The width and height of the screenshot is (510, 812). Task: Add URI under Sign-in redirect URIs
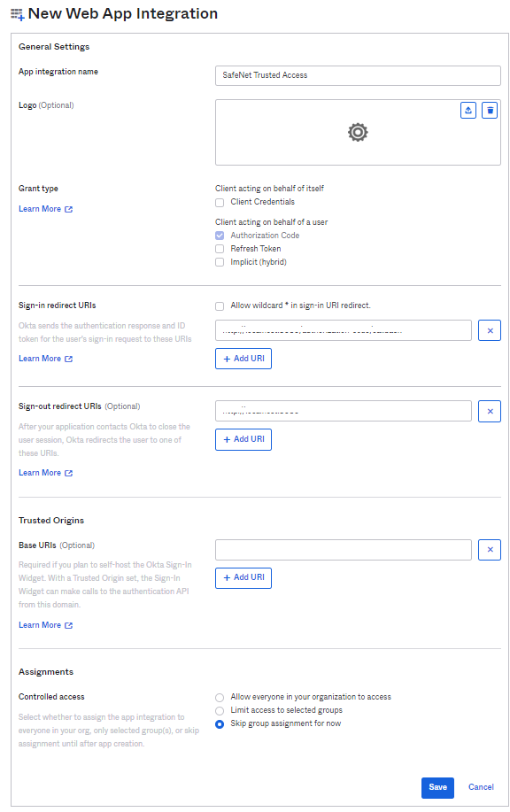tap(243, 359)
